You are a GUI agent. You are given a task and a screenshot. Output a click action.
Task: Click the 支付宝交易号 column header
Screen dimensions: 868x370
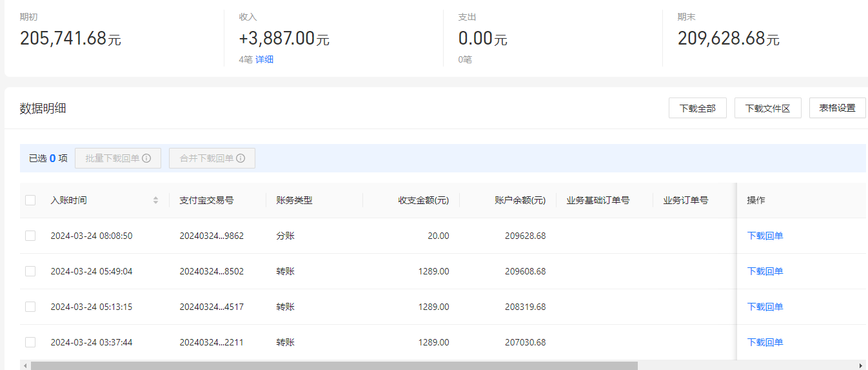coord(206,200)
